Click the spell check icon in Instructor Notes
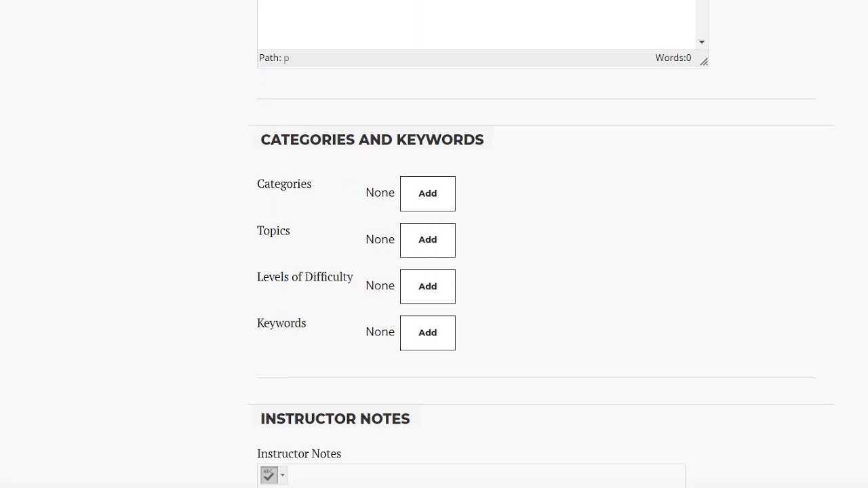868x488 pixels. 269,475
